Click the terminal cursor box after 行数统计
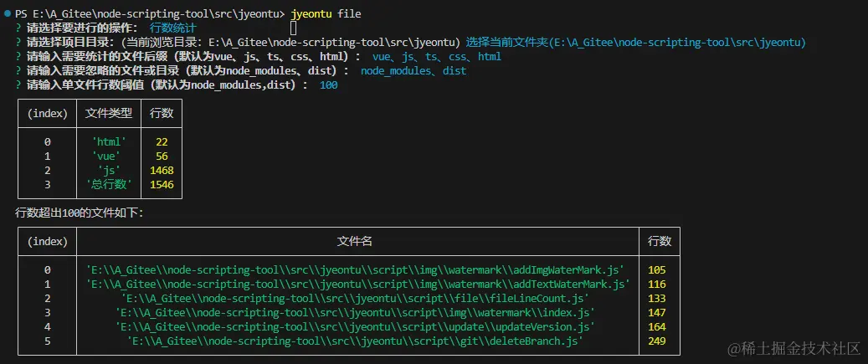Viewport: 868px width, 364px height. click(x=294, y=28)
